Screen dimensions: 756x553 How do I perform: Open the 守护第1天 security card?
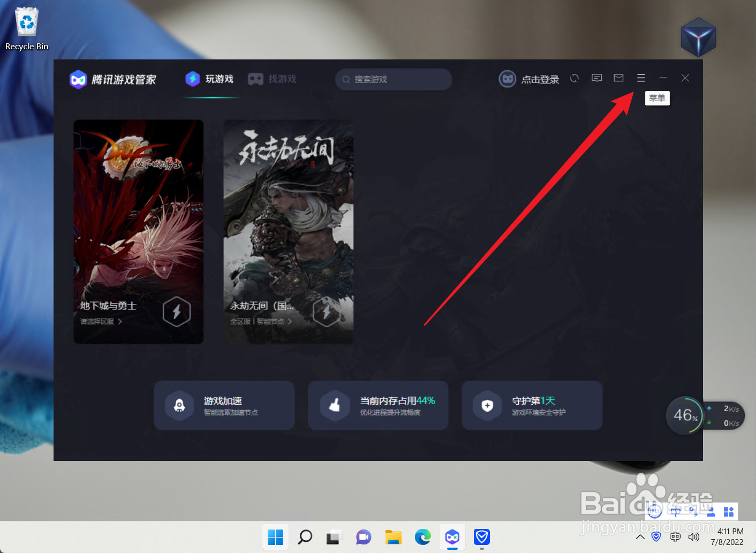(532, 405)
